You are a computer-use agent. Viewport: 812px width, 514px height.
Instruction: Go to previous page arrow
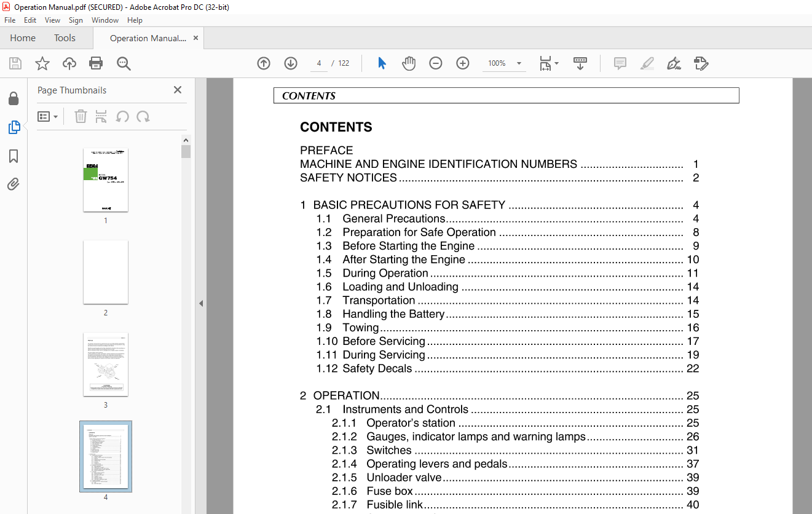(264, 63)
